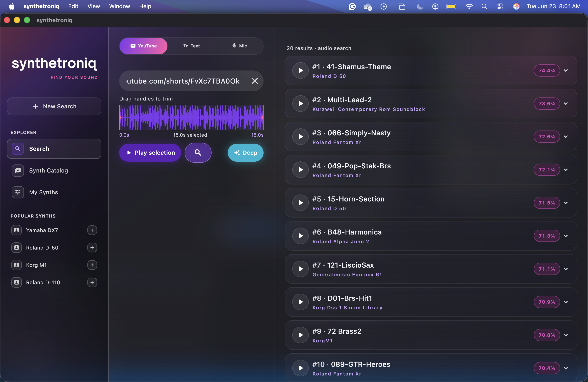Play the Multi-Lead-2 preview
The height and width of the screenshot is (382, 588).
point(301,104)
